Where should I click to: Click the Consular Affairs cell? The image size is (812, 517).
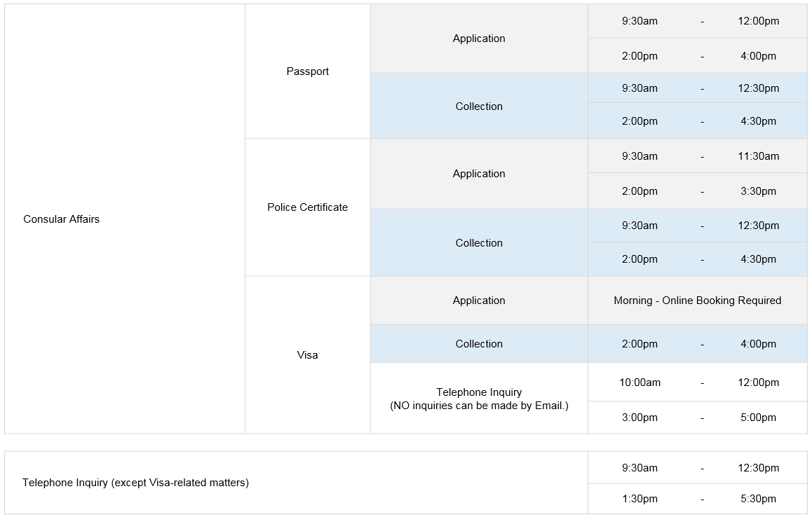tap(62, 219)
